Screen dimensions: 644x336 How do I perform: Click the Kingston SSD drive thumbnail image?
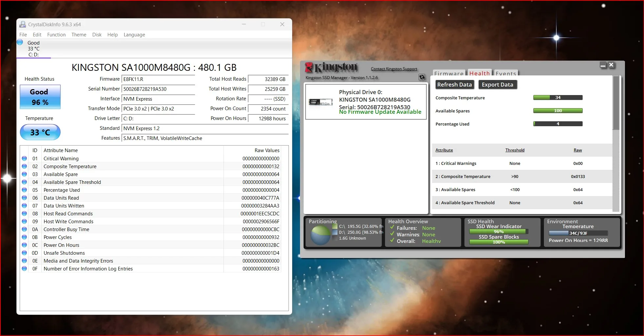coord(321,102)
